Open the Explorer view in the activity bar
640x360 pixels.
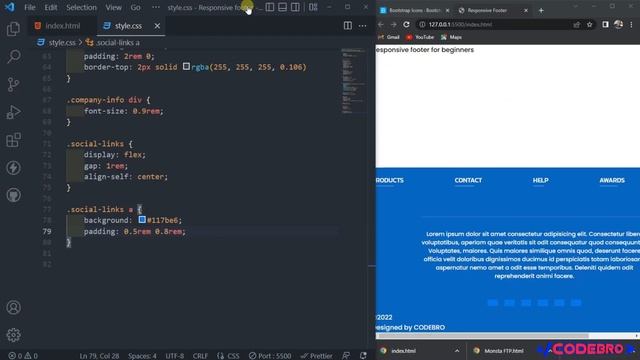tap(13, 29)
